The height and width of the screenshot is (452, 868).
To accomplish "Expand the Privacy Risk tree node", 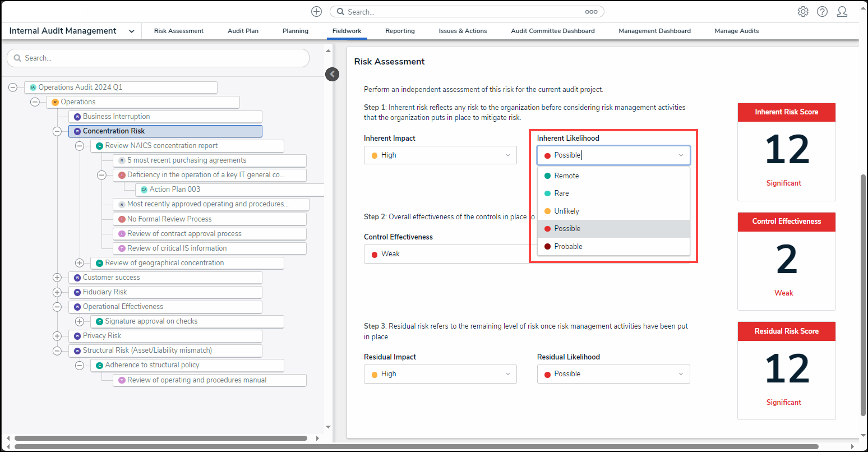I will click(57, 336).
